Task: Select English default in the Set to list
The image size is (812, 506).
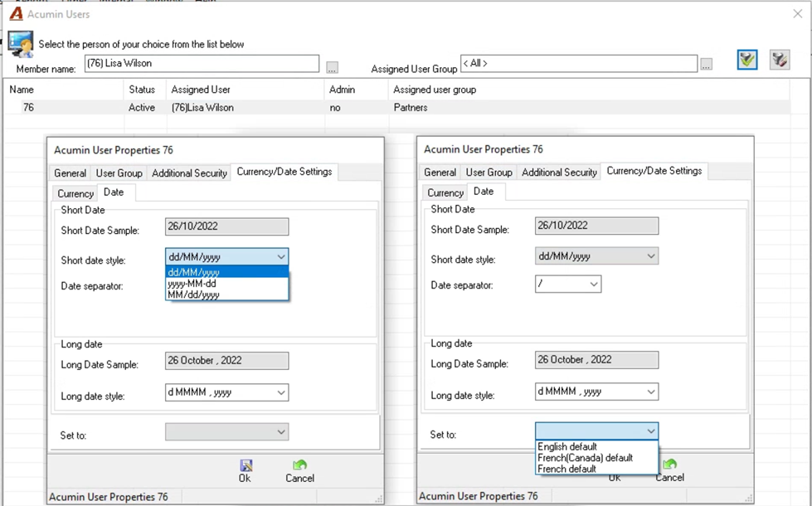Action: click(x=596, y=446)
